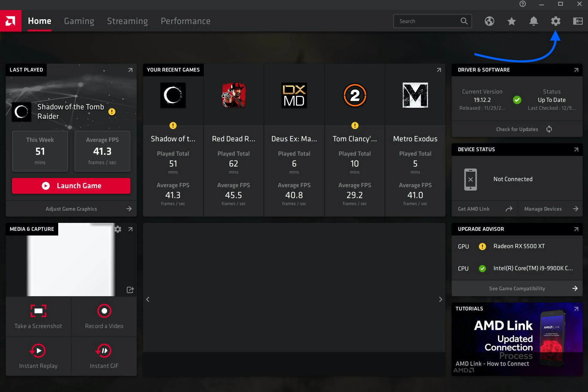Share the captured media via the share icon
Viewport: 588px width, 392px height.
[x=130, y=290]
